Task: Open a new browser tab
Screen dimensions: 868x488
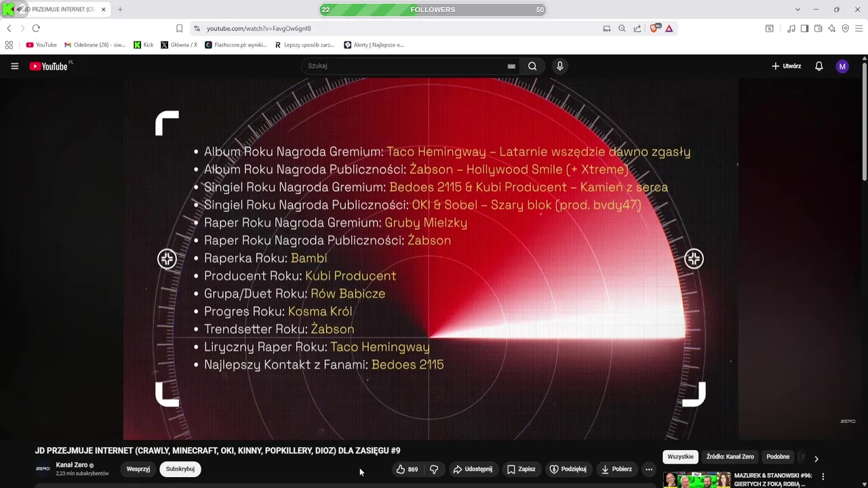Action: 120,9
